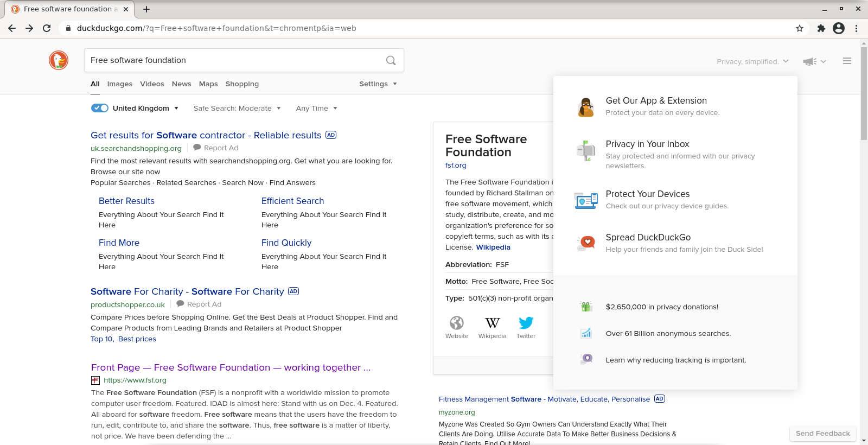The width and height of the screenshot is (868, 445).
Task: Go back to the previous page
Action: click(12, 28)
